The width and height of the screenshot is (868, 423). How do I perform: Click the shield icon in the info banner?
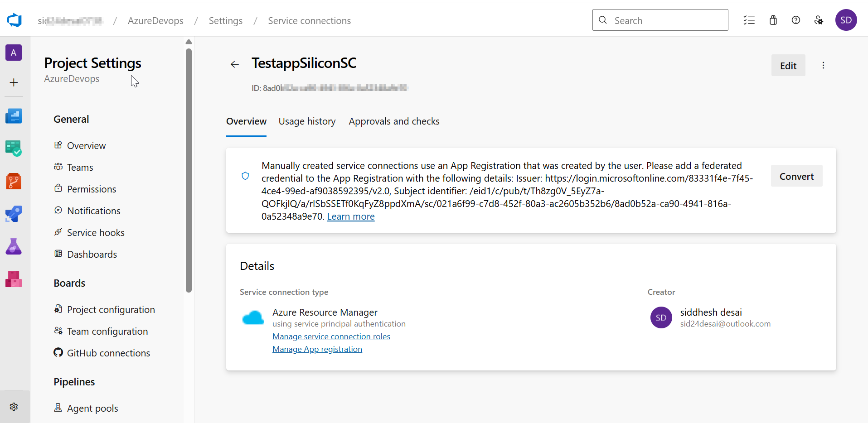point(245,176)
